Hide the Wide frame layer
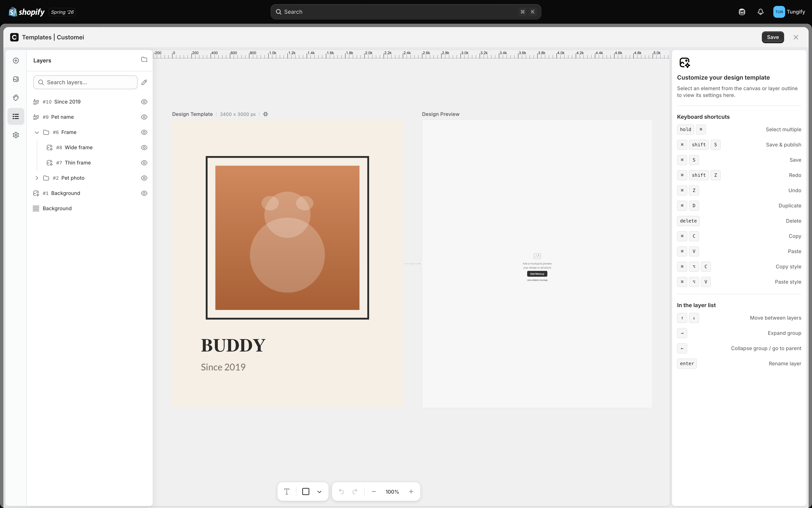This screenshot has height=508, width=812. (x=144, y=148)
